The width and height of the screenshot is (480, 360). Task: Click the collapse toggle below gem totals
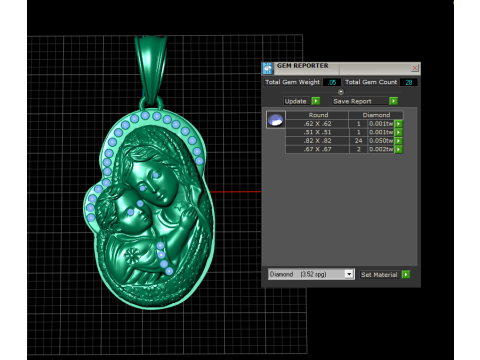pos(341,91)
